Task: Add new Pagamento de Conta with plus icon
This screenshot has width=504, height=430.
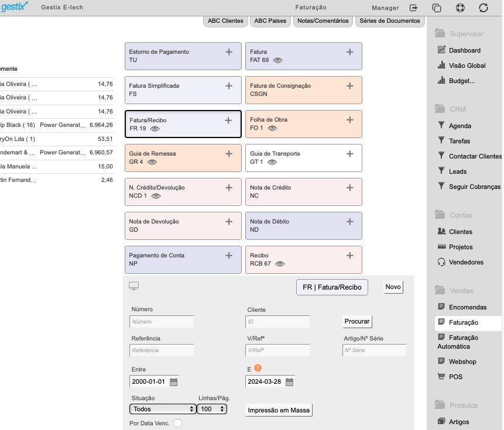Action: click(x=229, y=256)
